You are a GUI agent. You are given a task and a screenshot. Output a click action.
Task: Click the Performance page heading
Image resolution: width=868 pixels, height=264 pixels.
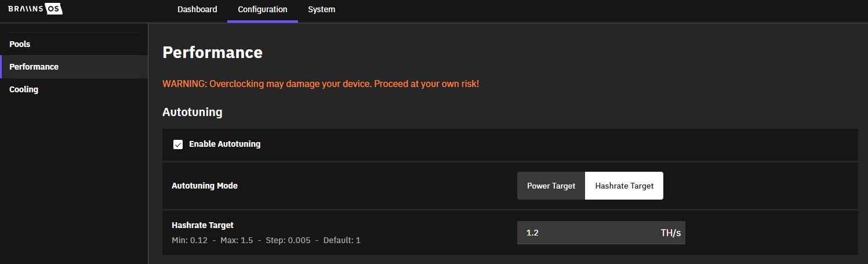[212, 53]
